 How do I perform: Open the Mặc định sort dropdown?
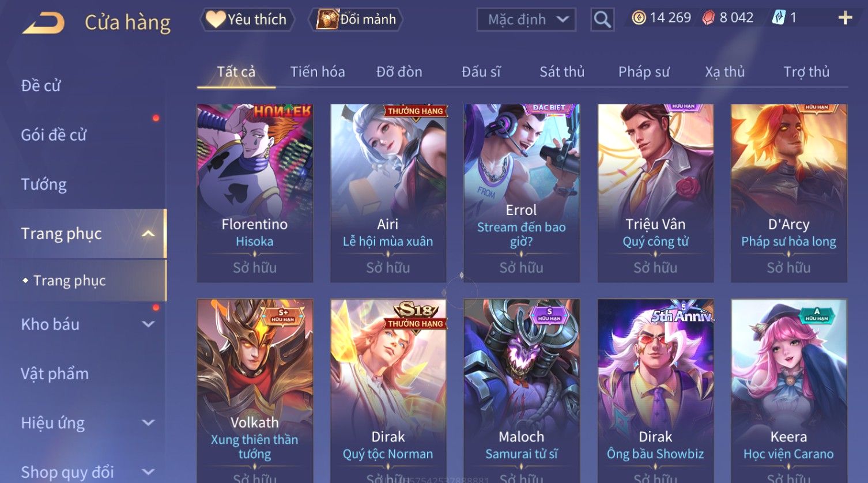526,20
